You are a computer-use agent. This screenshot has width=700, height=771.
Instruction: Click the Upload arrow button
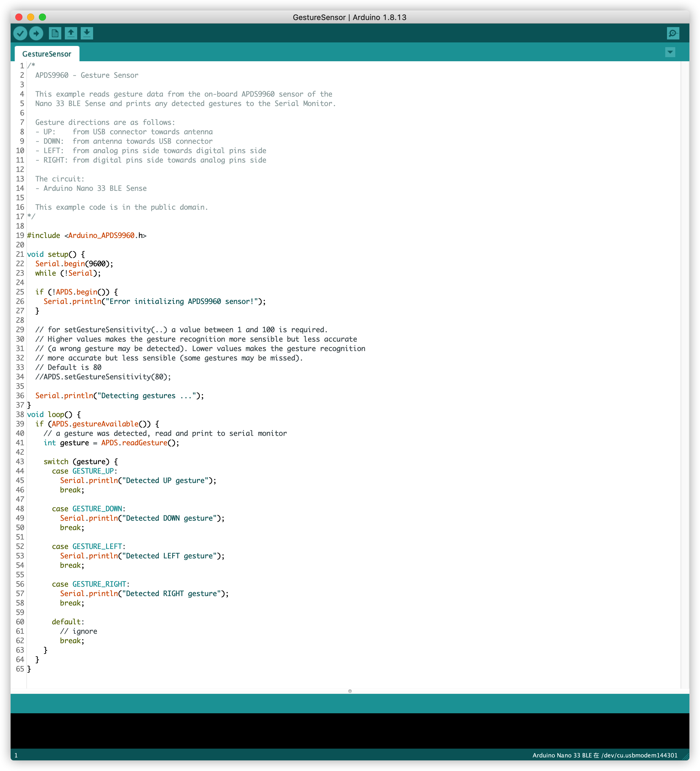(36, 33)
